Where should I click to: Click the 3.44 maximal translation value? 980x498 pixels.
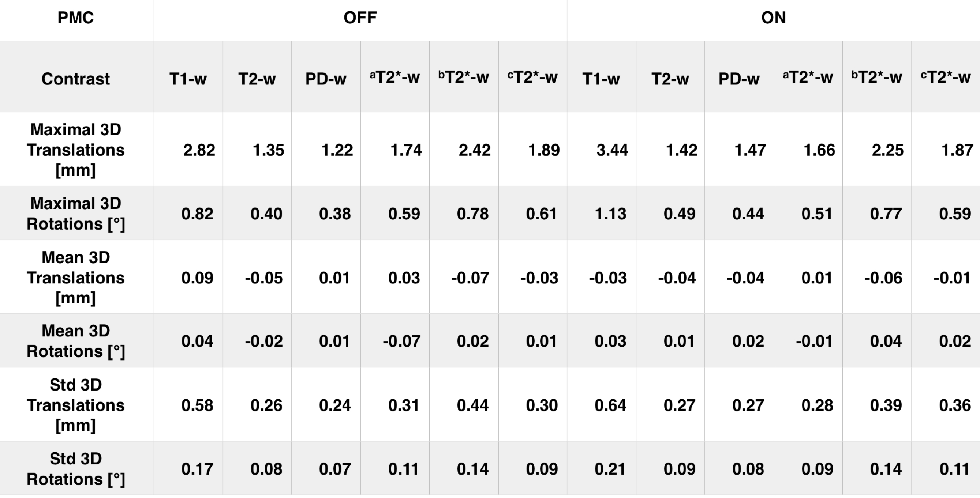pyautogui.click(x=612, y=150)
